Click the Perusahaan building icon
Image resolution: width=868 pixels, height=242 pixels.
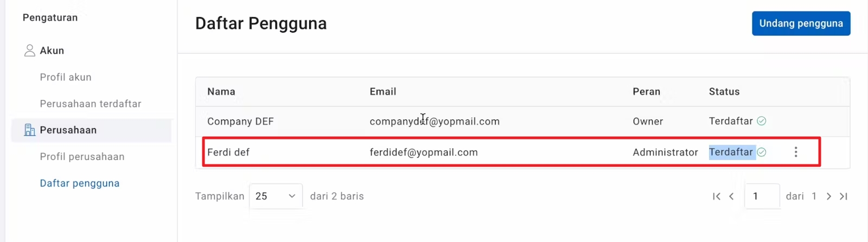click(x=30, y=130)
